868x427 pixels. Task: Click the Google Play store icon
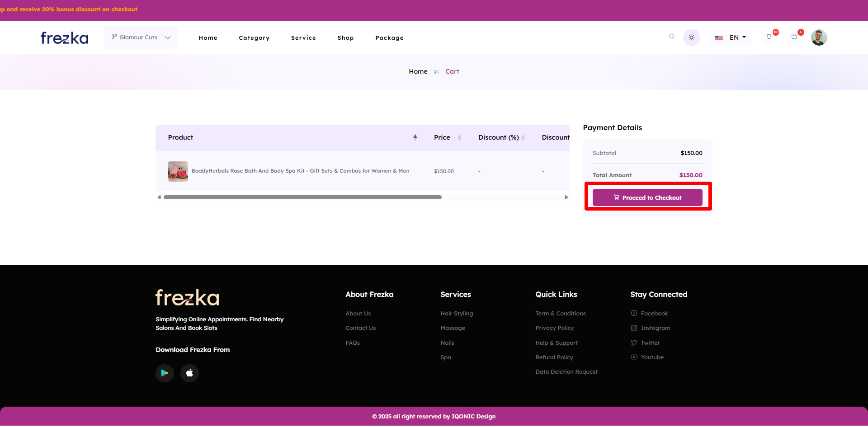(165, 373)
